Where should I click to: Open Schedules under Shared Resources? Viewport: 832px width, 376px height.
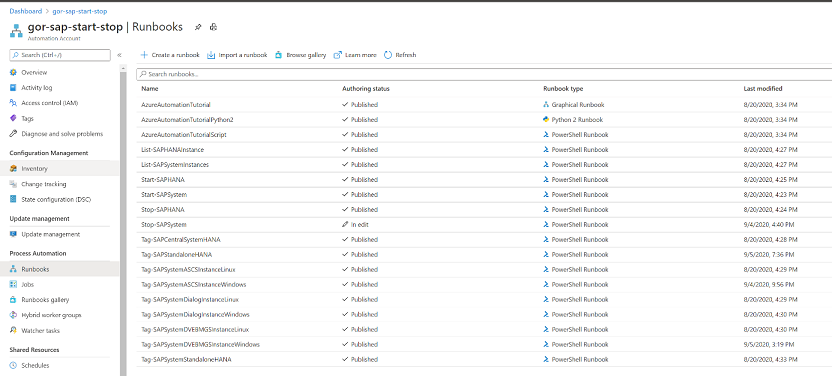pyautogui.click(x=35, y=365)
